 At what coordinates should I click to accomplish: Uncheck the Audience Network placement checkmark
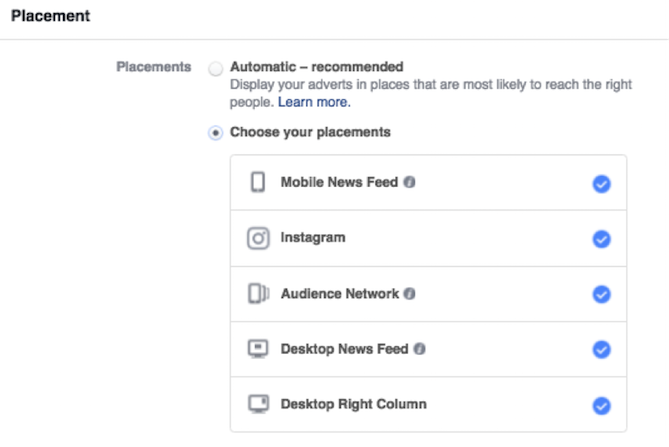601,294
